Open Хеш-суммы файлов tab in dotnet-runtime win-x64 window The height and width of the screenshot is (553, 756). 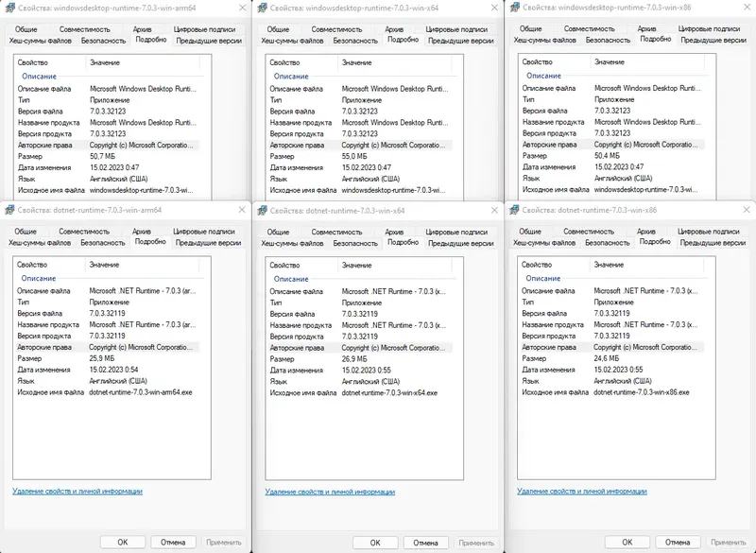292,243
